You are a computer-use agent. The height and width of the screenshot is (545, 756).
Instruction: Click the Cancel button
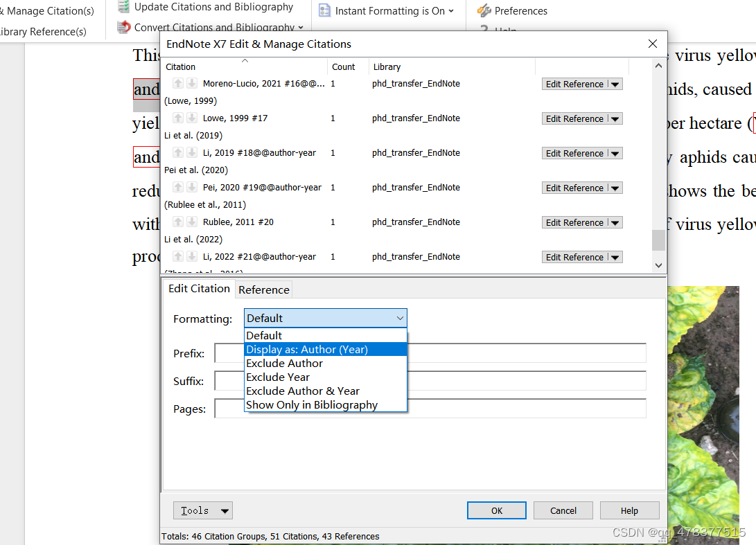tap(563, 510)
